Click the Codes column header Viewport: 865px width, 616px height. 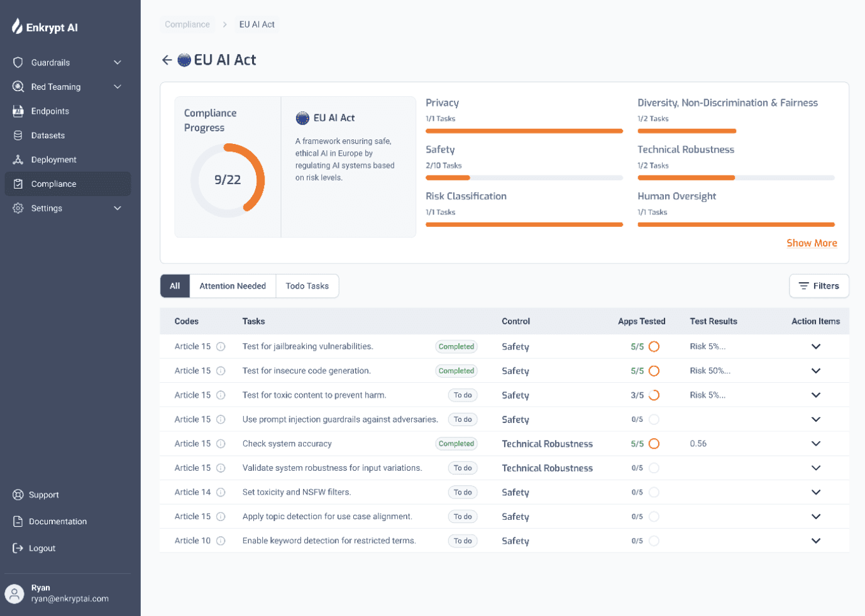point(187,321)
